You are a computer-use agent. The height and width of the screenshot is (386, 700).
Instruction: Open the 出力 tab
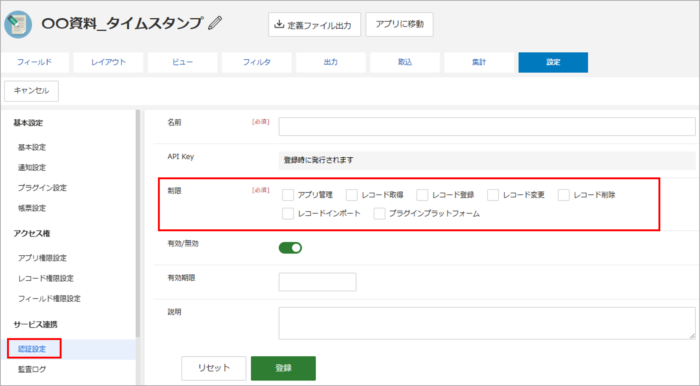point(331,62)
